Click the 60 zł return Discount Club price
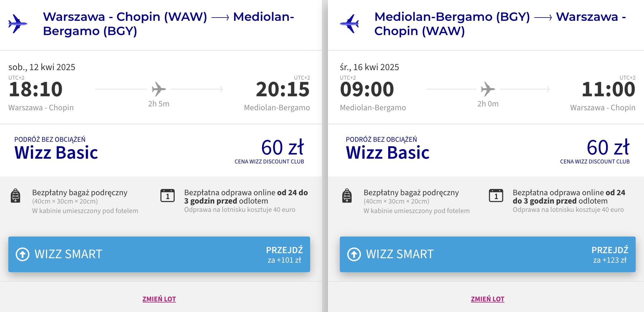Viewport: 644px width, 312px height. tap(608, 147)
